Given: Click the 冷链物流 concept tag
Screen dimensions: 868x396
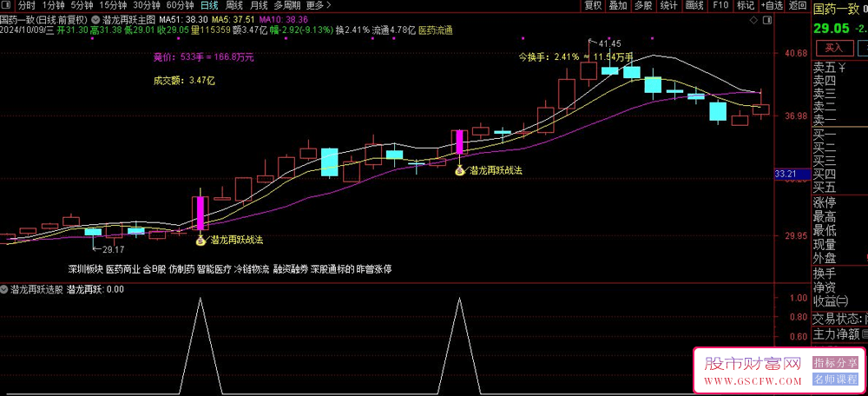Looking at the screenshot, I should (252, 270).
